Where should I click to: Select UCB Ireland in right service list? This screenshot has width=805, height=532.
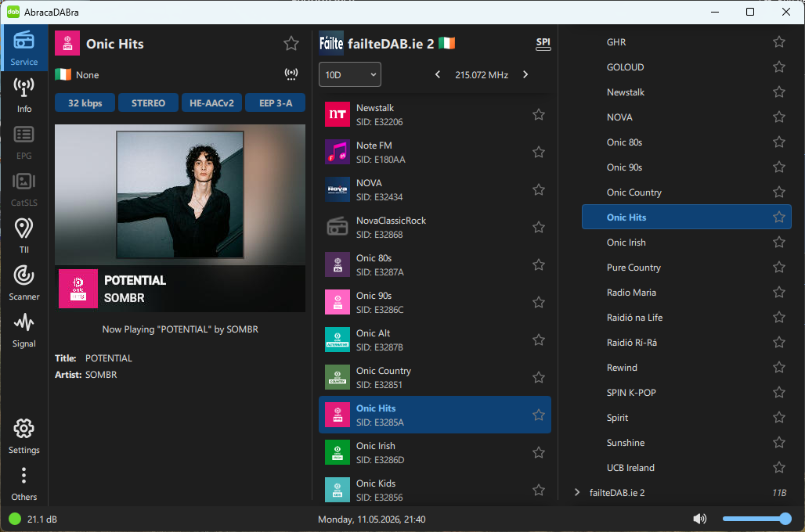coord(687,467)
